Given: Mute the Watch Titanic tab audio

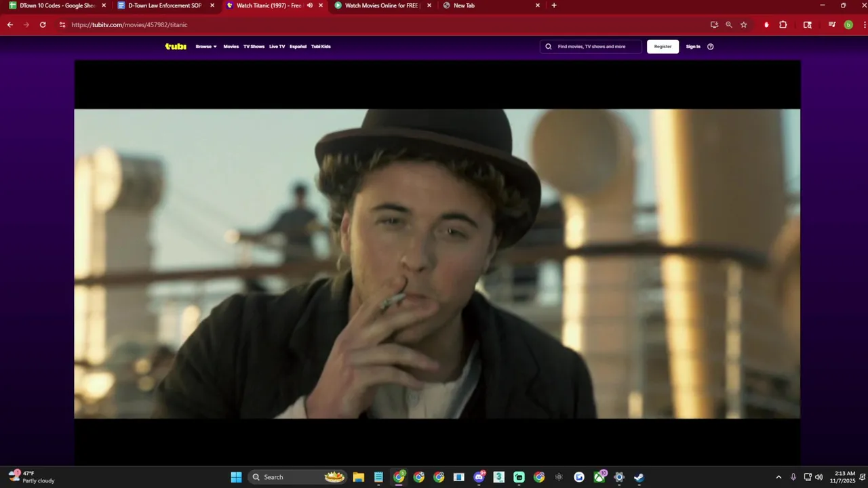Looking at the screenshot, I should [x=310, y=5].
